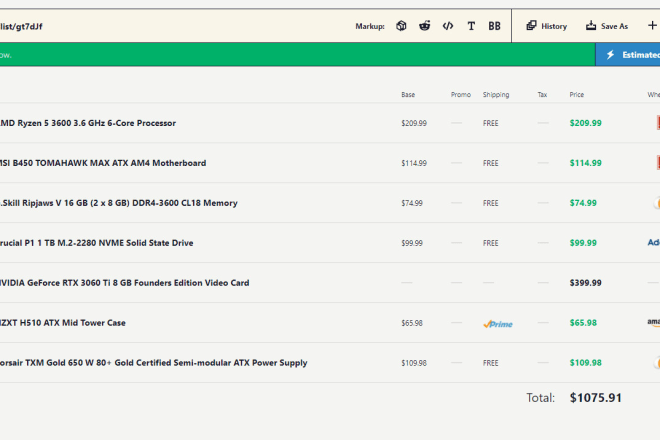660x440 pixels.
Task: Select the Reddit markup icon
Action: tap(424, 26)
